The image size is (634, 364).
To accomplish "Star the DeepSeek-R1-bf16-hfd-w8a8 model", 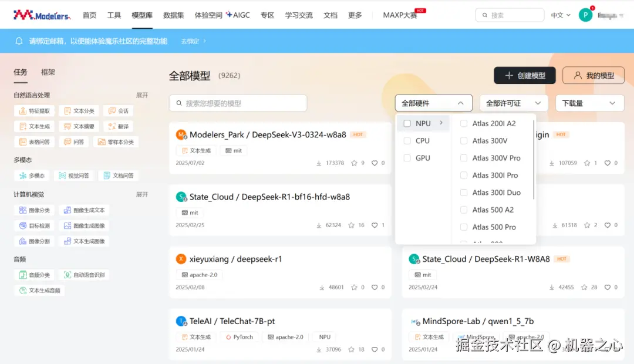I will coord(352,225).
